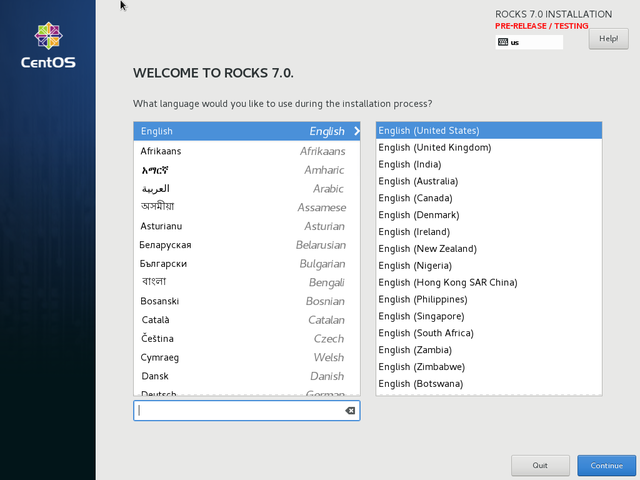
Task: Select Cymraeg (Welsh) language
Action: click(247, 358)
